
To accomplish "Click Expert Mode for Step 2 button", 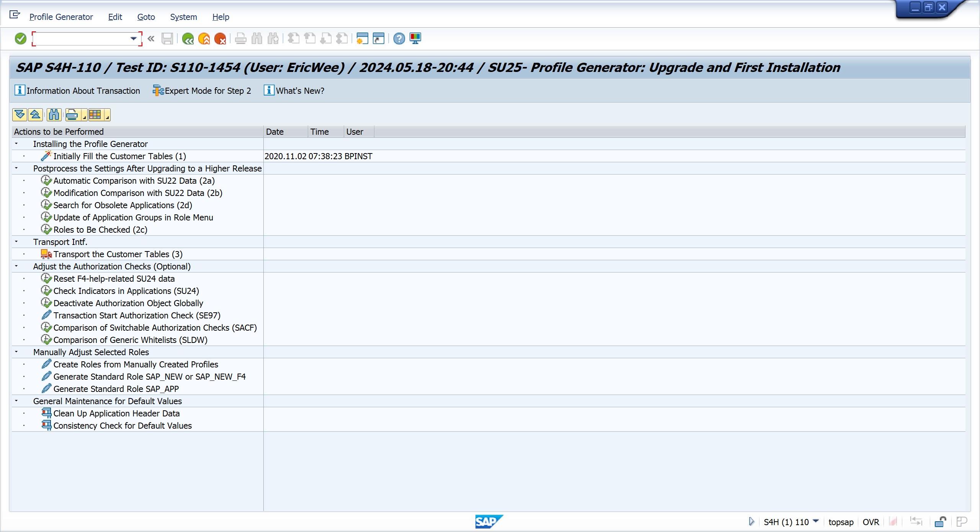I will coord(202,91).
